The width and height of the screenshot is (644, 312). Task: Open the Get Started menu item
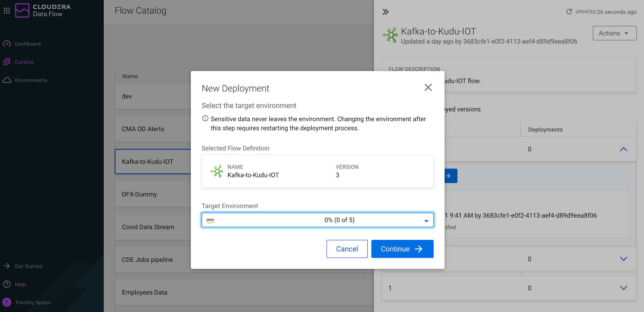[28, 266]
